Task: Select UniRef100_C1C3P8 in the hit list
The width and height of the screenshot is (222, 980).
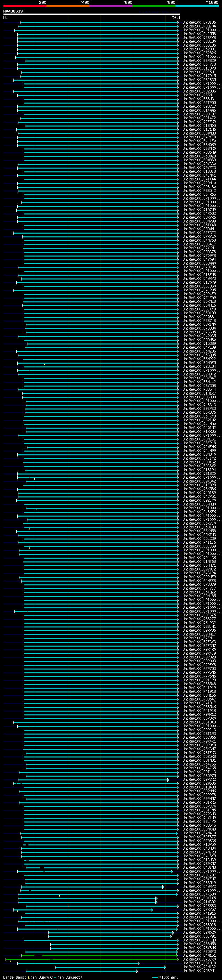Action: tap(199, 68)
